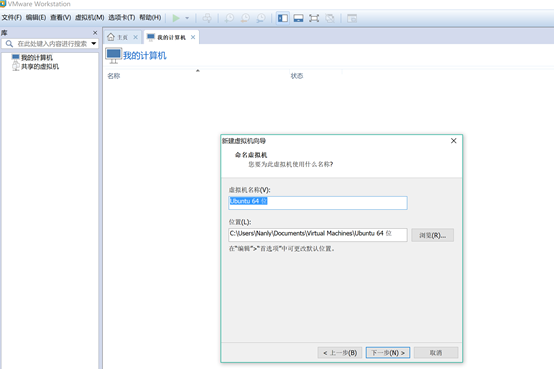Open the snapshot manager icon
This screenshot has width=554, height=369.
click(261, 18)
